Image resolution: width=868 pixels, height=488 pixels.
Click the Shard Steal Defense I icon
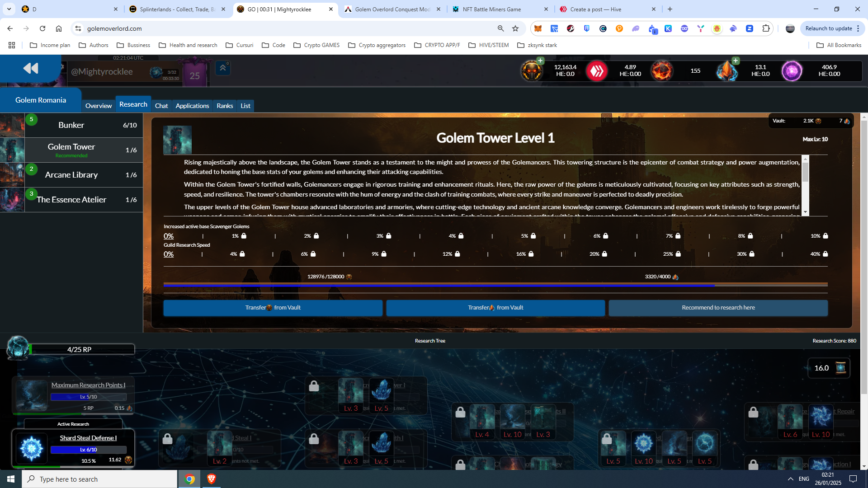point(32,448)
